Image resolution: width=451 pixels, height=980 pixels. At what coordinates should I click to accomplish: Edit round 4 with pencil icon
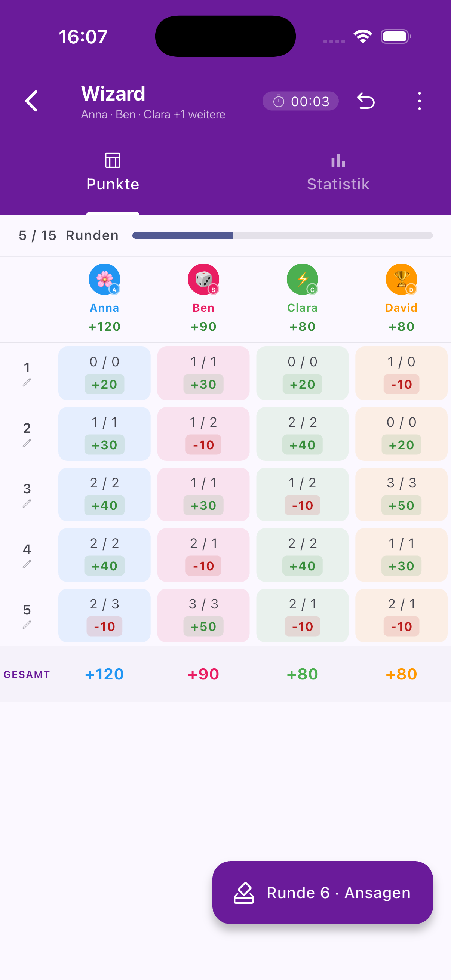pos(27,564)
